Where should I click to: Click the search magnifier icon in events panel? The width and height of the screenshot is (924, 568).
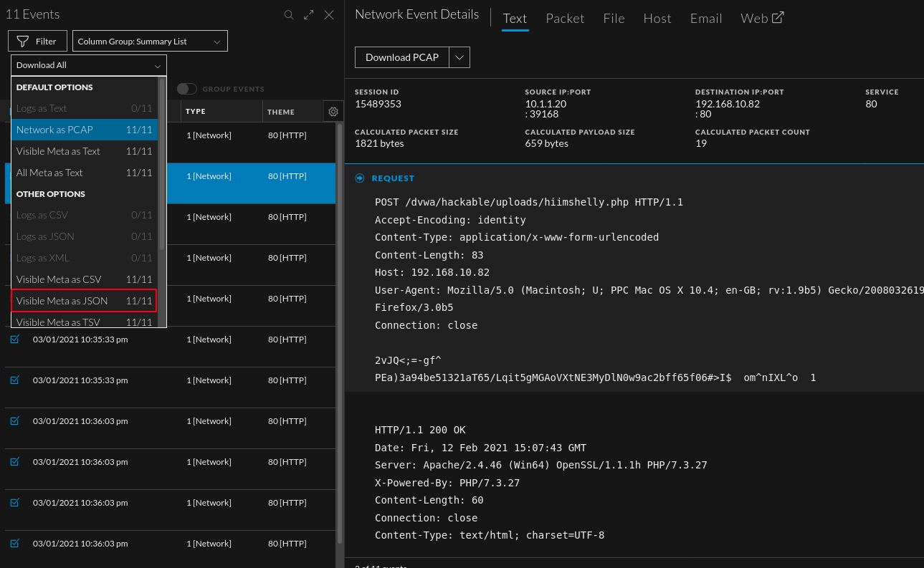click(x=289, y=15)
